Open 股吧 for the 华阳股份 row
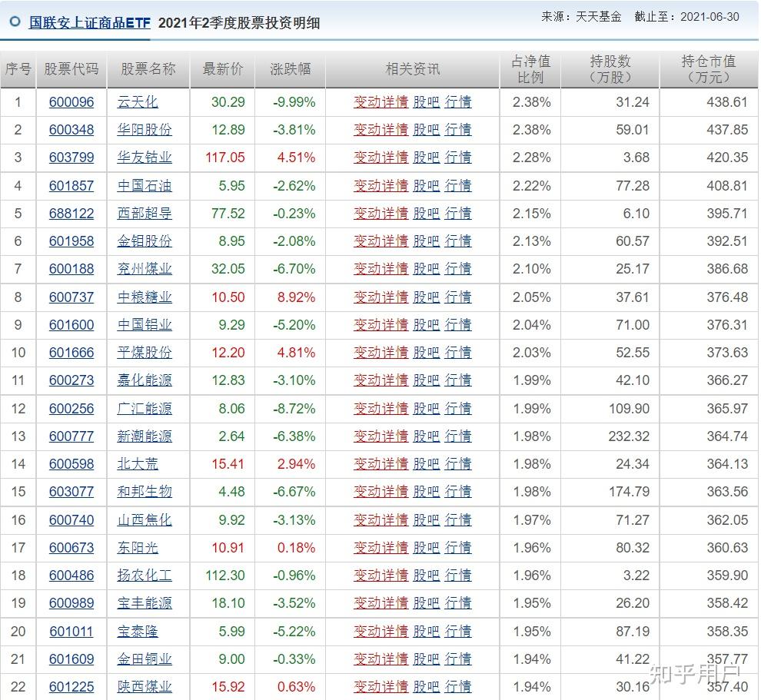Viewport: 761px width, 700px height. [427, 130]
